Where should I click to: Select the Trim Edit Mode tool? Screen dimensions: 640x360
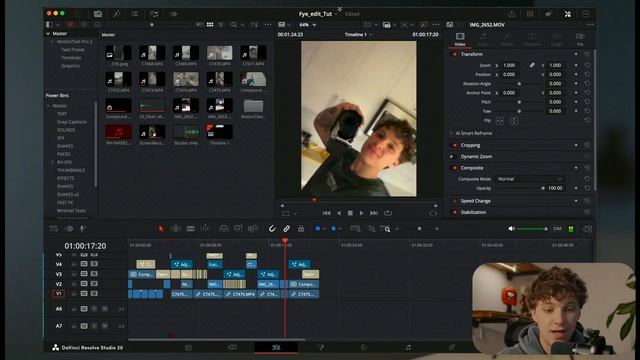point(176,229)
